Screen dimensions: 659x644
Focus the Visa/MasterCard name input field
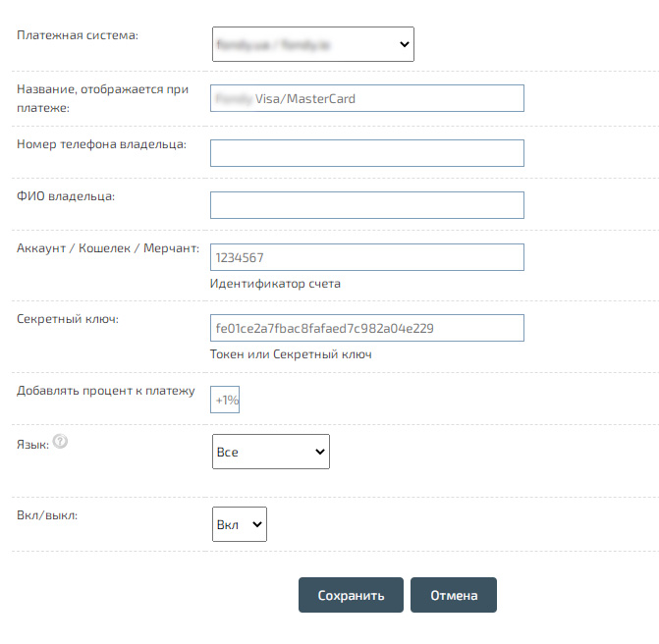tap(366, 98)
